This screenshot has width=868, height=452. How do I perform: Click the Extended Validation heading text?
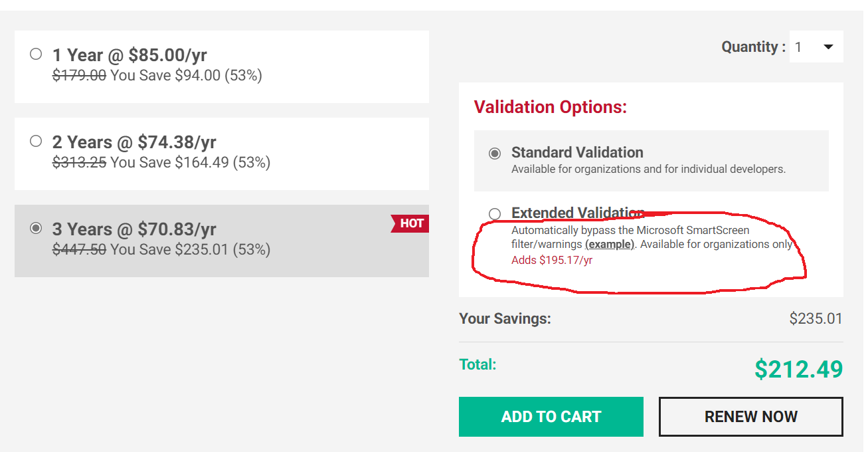(x=576, y=213)
